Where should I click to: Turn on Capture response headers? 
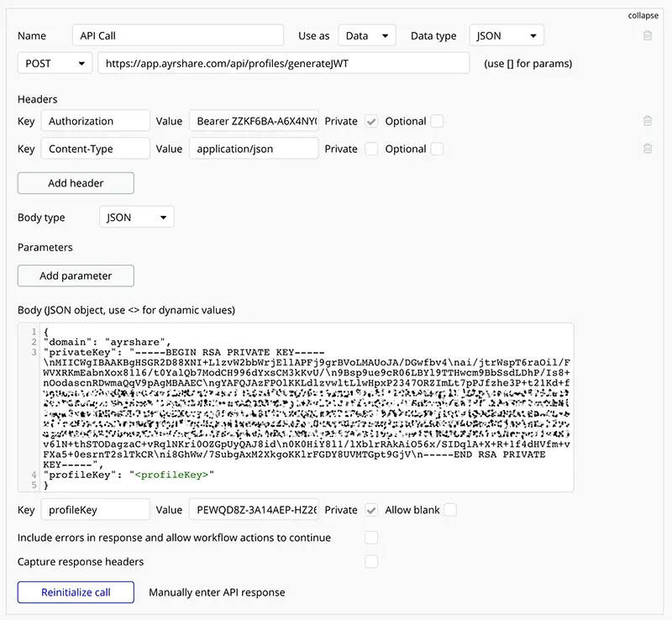[x=371, y=561]
